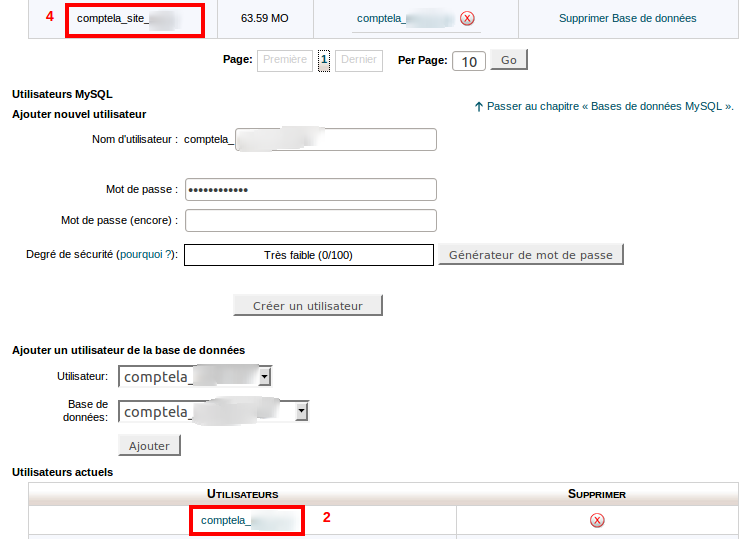Click the Mot de passe field

310,190
